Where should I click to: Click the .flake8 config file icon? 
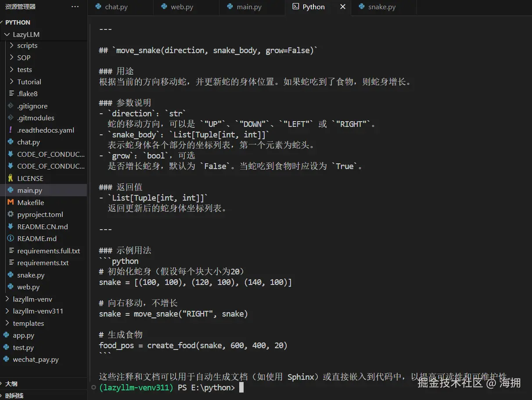point(11,94)
